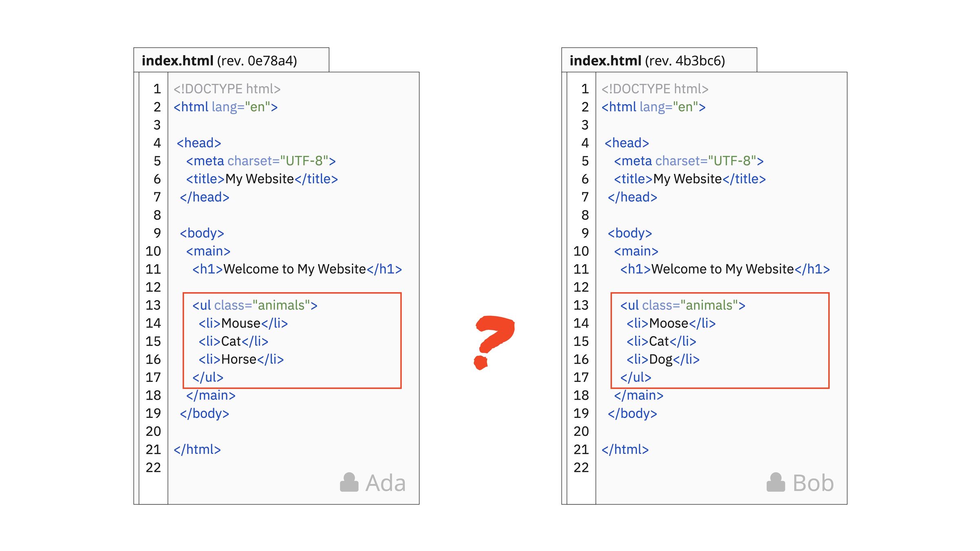980x551 pixels.
Task: Click the closing html tag in Bob's file
Action: tap(625, 449)
